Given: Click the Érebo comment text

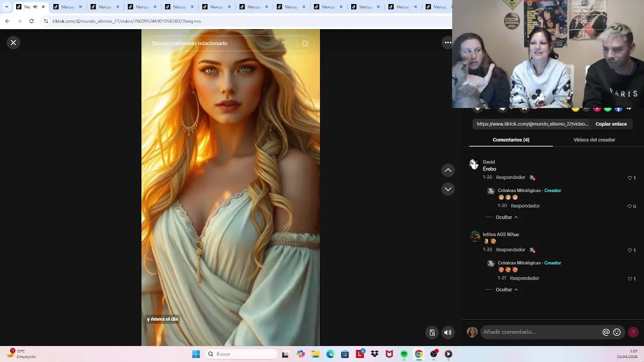Looking at the screenshot, I should pyautogui.click(x=490, y=169).
